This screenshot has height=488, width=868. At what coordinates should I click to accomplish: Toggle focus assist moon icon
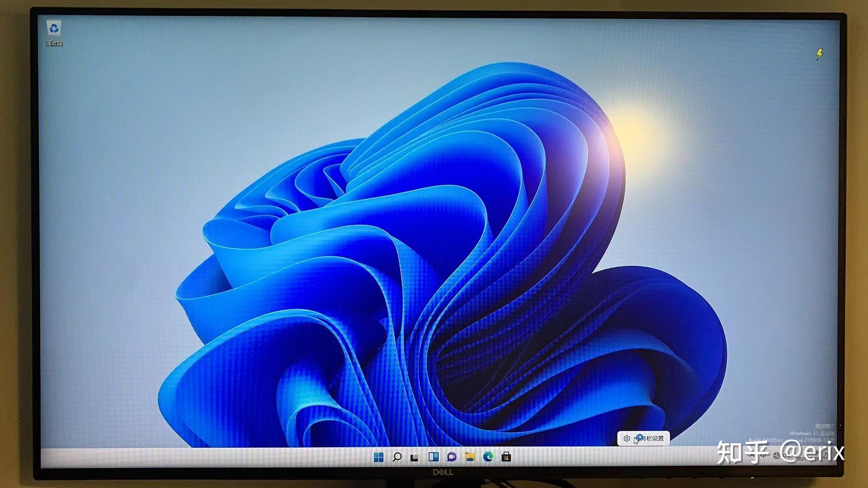826,455
